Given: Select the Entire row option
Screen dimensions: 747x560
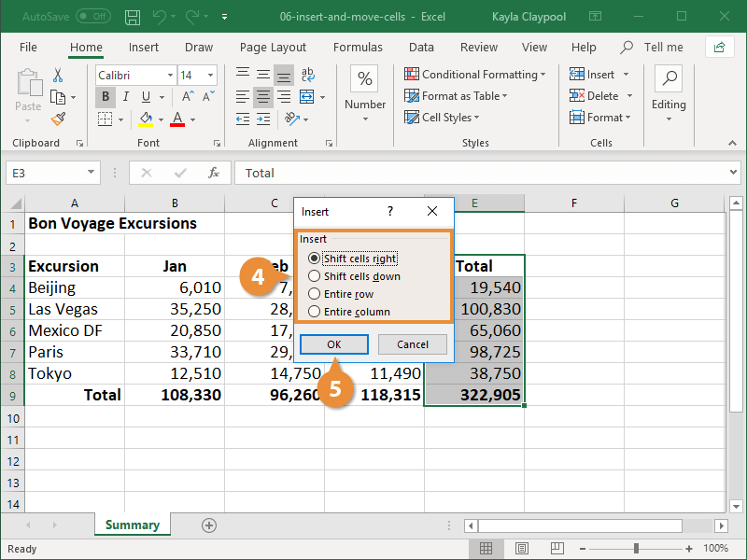Looking at the screenshot, I should coord(315,294).
